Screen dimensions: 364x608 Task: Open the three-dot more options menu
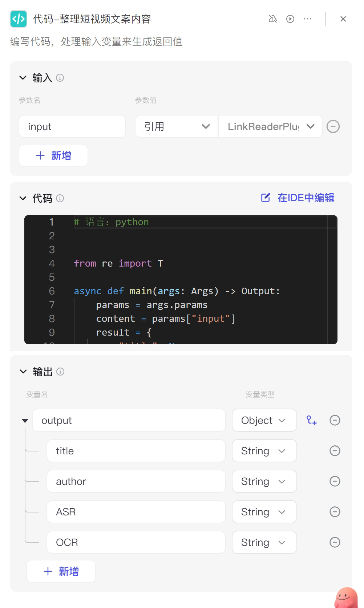point(308,19)
